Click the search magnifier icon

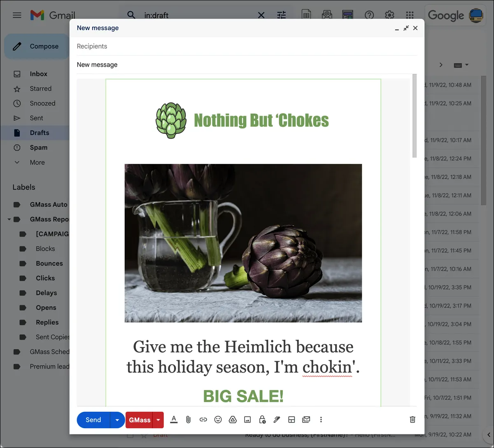(x=131, y=15)
